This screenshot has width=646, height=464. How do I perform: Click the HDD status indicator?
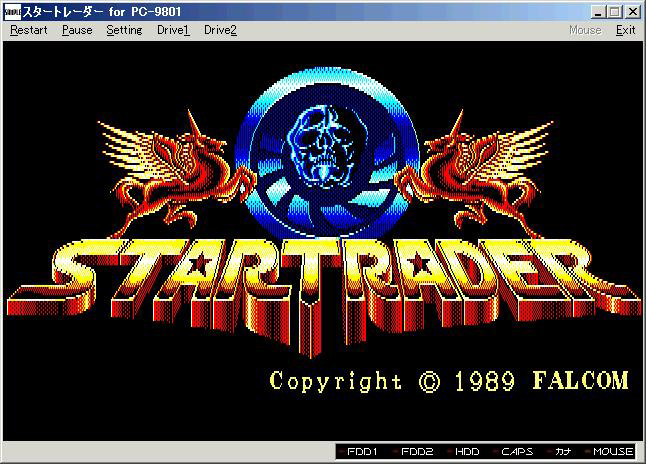pos(464,452)
